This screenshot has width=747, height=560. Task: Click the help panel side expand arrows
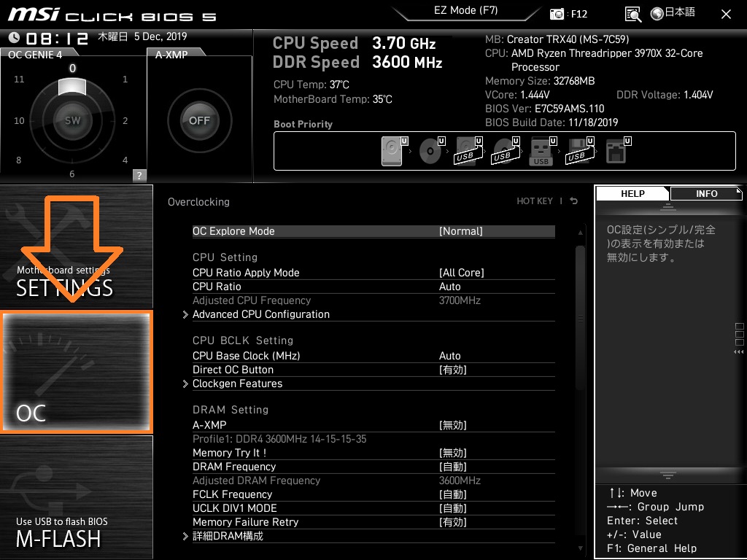pos(739,352)
